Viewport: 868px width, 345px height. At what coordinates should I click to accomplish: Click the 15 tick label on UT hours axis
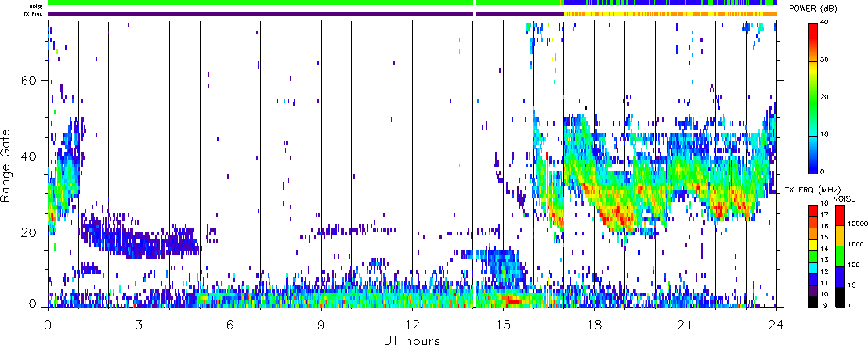pyautogui.click(x=503, y=325)
